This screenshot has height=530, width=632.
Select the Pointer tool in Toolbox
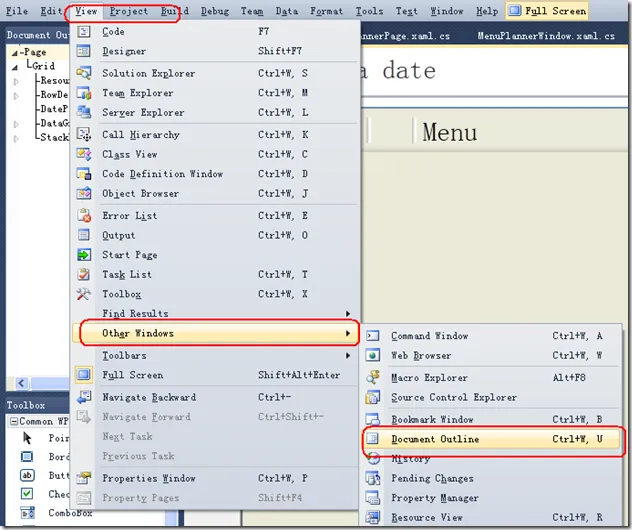[x=27, y=438]
